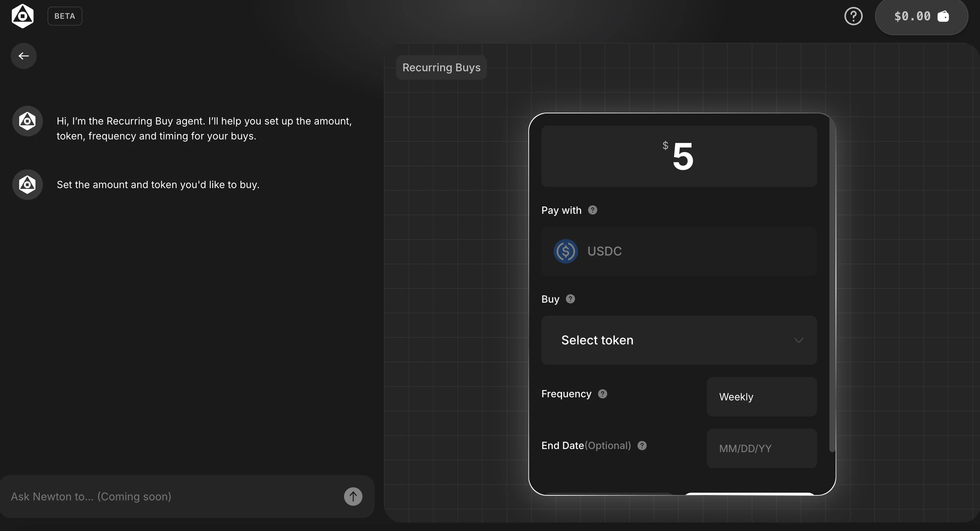Select the Recurring Buys tab label
980x531 pixels.
441,67
